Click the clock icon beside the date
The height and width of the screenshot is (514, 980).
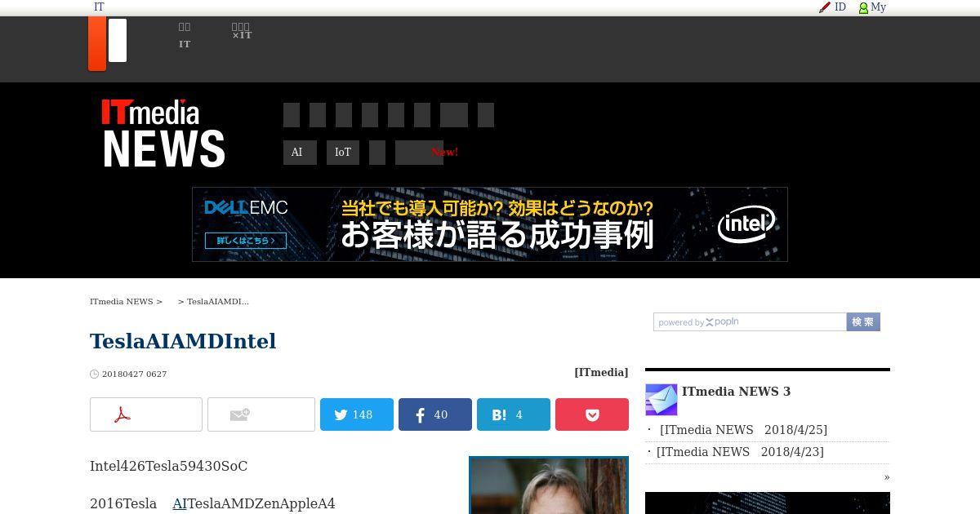[94, 374]
